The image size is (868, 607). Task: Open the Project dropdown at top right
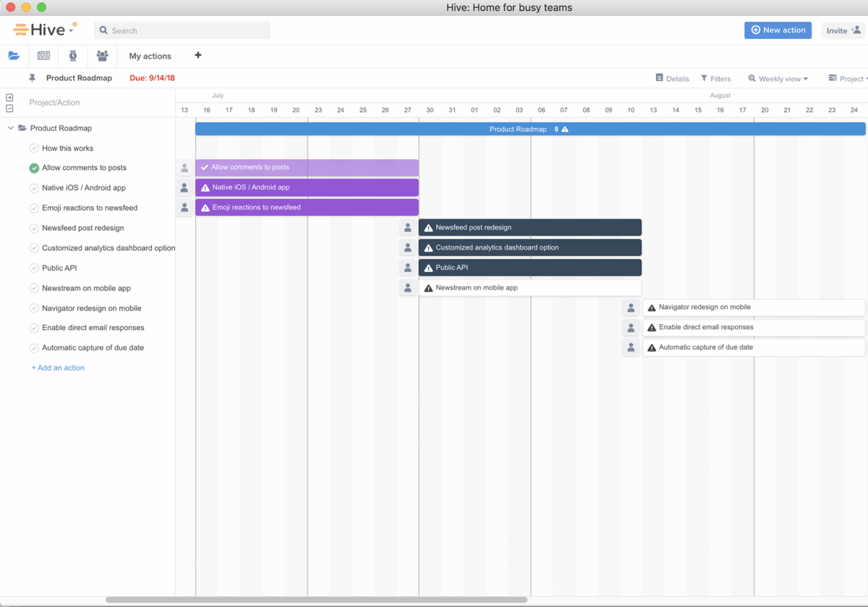pos(848,79)
